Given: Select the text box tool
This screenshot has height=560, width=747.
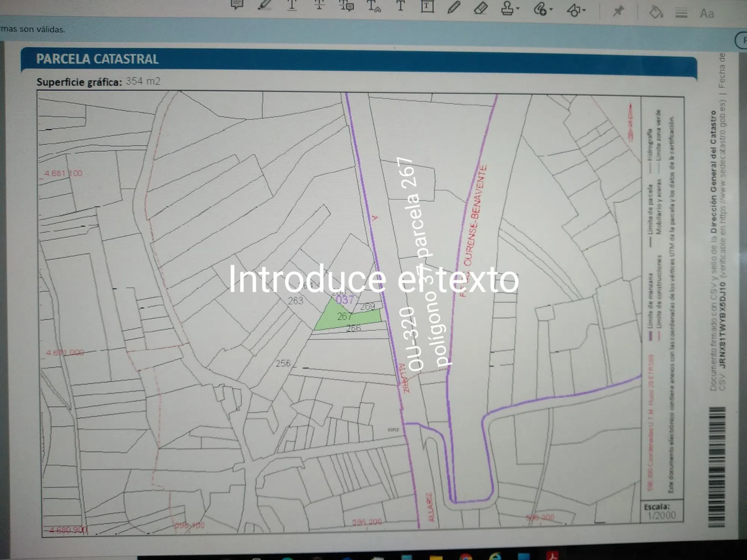Looking at the screenshot, I should 427,6.
